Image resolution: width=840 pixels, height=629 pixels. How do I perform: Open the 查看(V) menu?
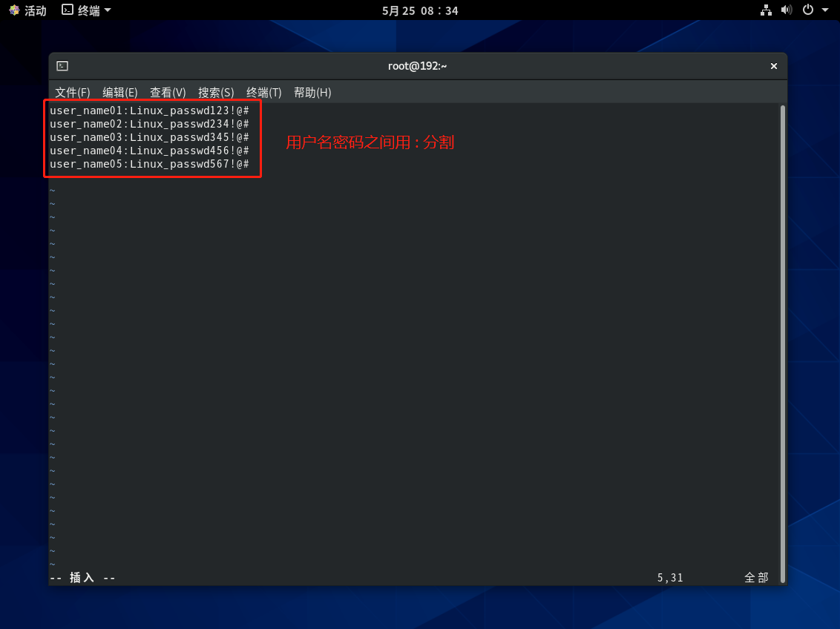coord(168,92)
